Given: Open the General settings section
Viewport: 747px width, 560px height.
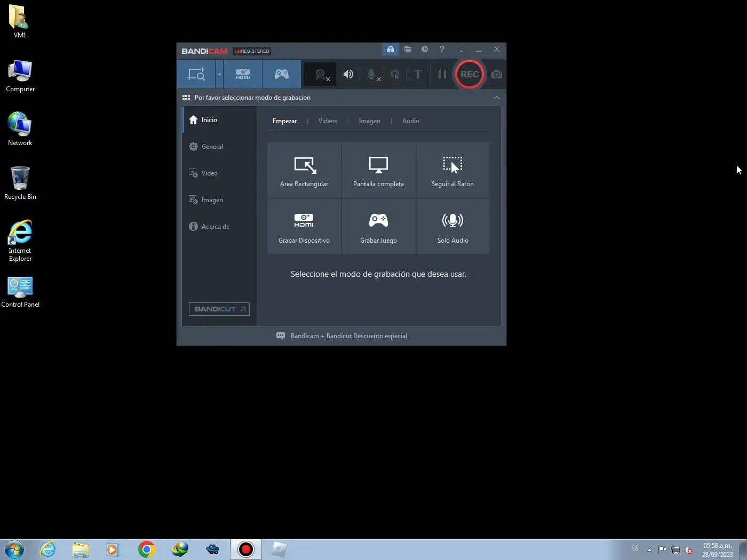Looking at the screenshot, I should tap(220, 147).
